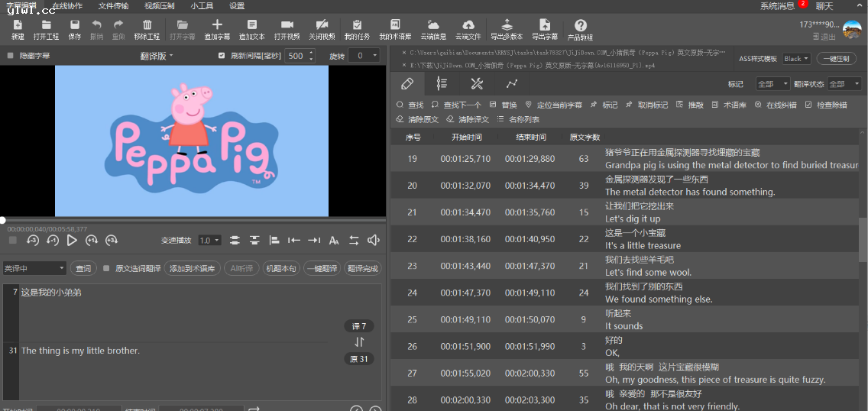Click the font size AA icon

(x=334, y=240)
